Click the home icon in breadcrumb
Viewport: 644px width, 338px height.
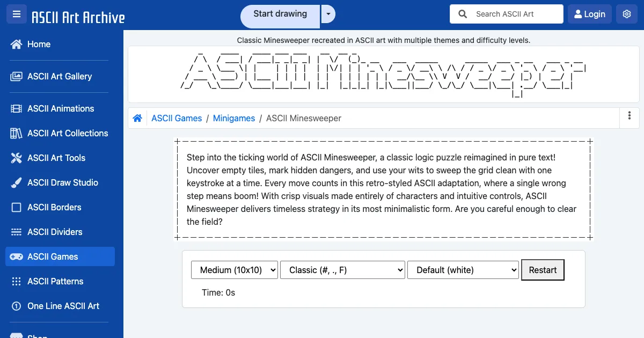137,118
